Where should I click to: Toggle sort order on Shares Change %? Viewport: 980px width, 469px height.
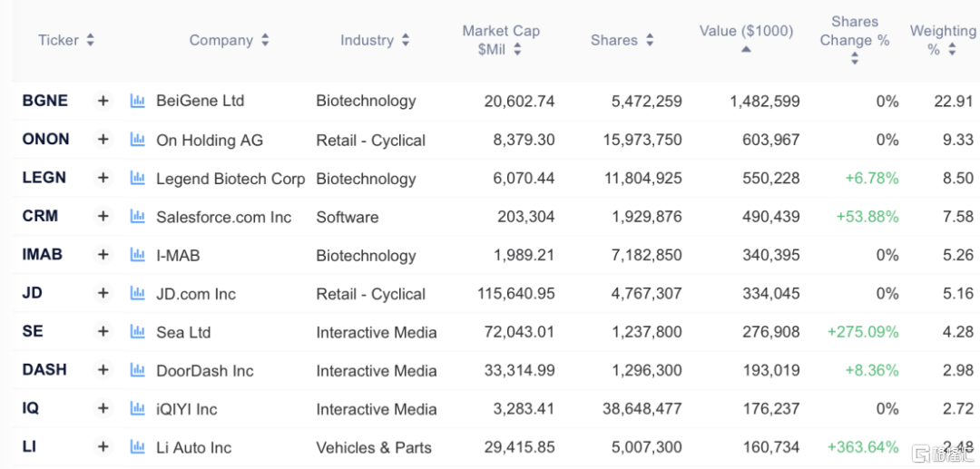pyautogui.click(x=855, y=40)
